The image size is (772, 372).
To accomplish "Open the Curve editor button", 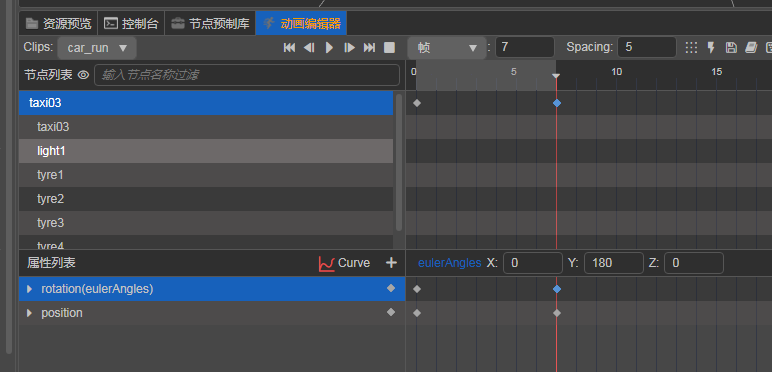I will pyautogui.click(x=344, y=263).
